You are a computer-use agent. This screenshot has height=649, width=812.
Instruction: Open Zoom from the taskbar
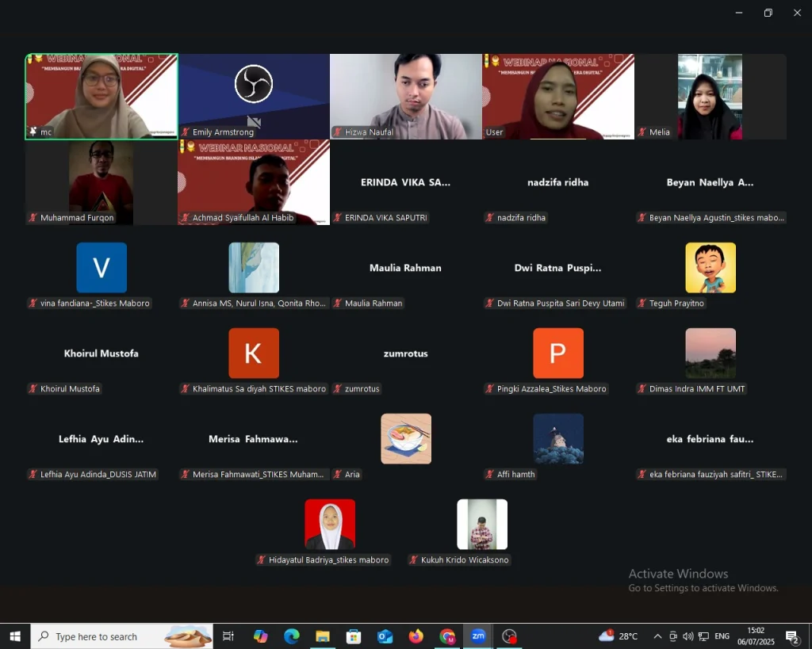(x=478, y=636)
